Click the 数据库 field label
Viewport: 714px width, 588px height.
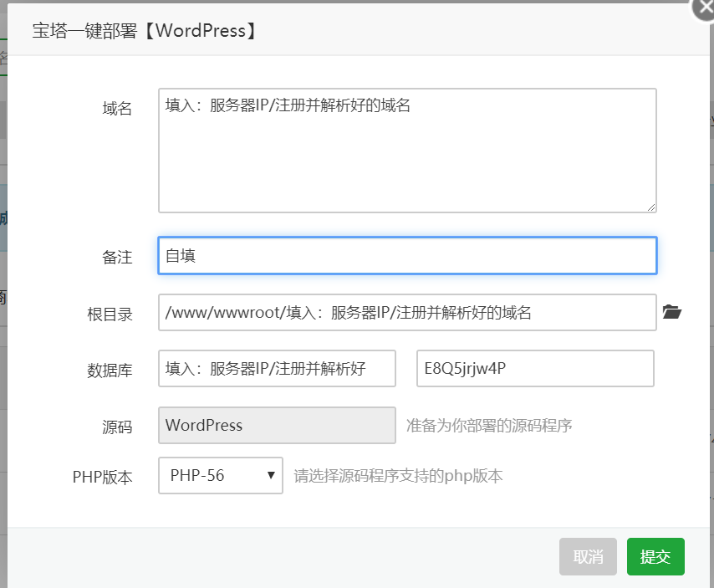pyautogui.click(x=110, y=370)
